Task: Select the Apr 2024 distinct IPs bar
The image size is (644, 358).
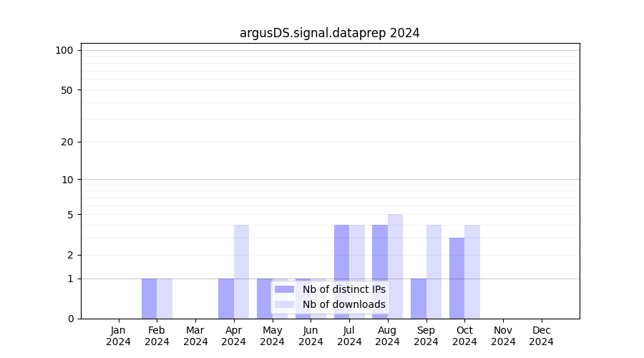Action: [x=226, y=299]
